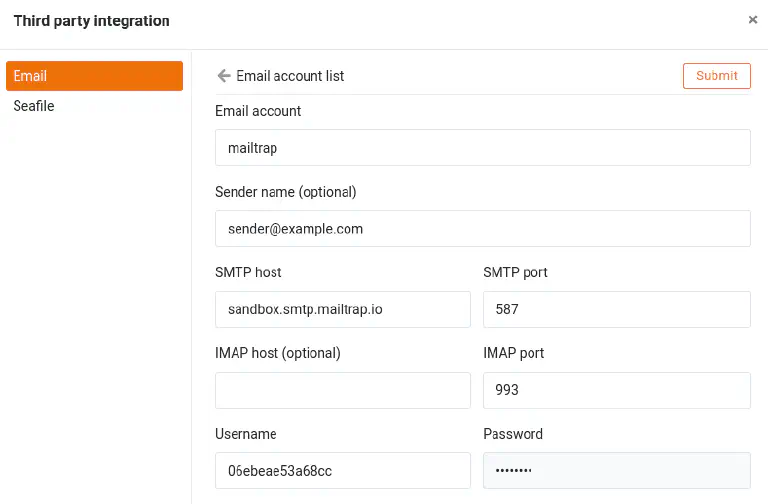Image resolution: width=768 pixels, height=504 pixels.
Task: Click the "Password" field label
Action: coord(512,434)
